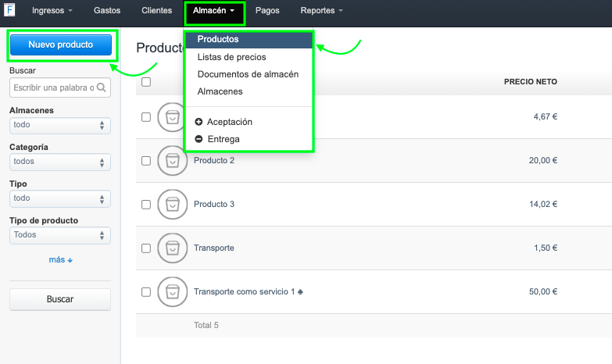Screen dimensions: 612x364
Task: Select Listas de precios menu entry
Action: (231, 57)
